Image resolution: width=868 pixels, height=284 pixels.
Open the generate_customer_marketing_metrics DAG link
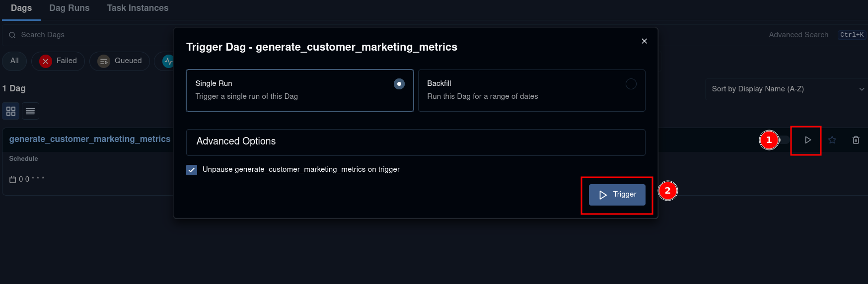90,139
